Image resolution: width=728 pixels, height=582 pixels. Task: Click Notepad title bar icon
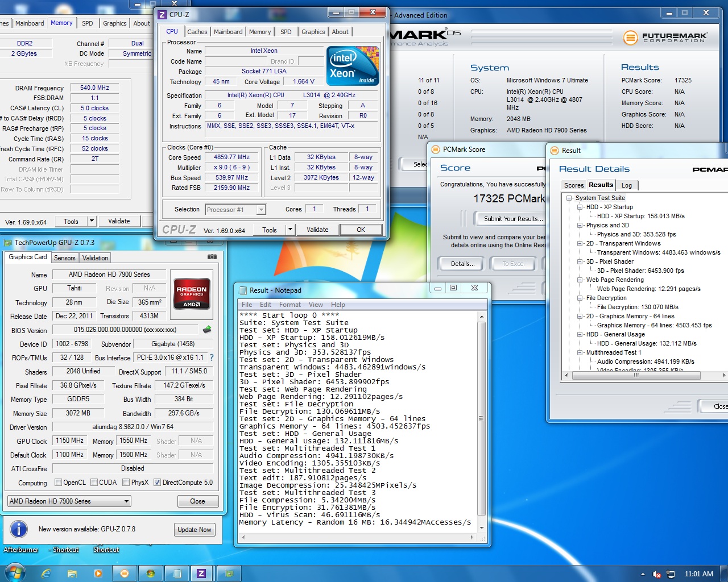pyautogui.click(x=242, y=290)
